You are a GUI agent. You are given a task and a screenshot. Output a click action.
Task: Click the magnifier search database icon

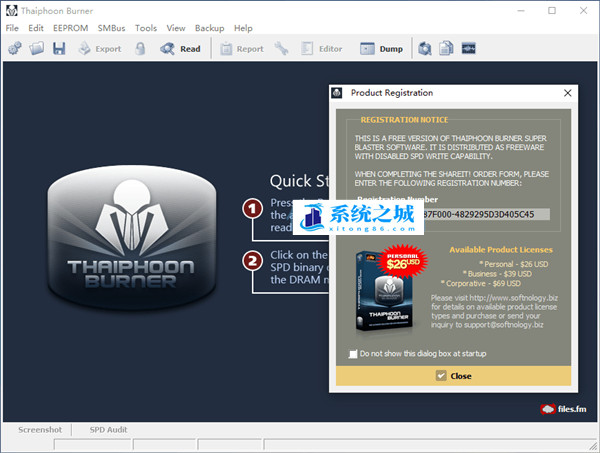[425, 49]
